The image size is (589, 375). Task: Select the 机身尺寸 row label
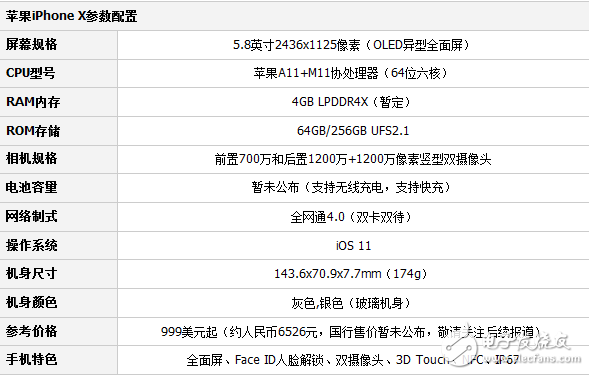click(x=32, y=274)
